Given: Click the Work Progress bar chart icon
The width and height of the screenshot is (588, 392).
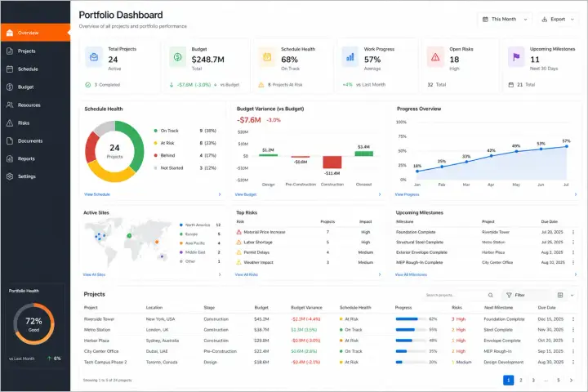Looking at the screenshot, I should point(350,57).
